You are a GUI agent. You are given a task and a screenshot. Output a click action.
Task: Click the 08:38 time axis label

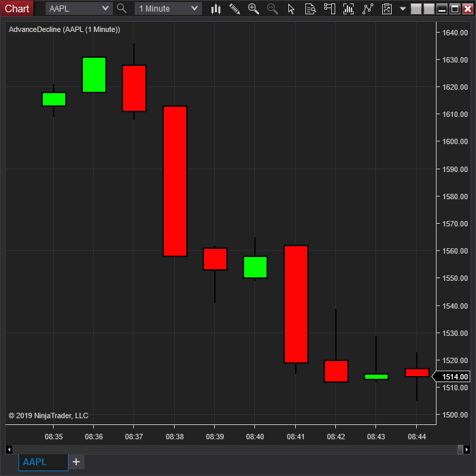[175, 437]
